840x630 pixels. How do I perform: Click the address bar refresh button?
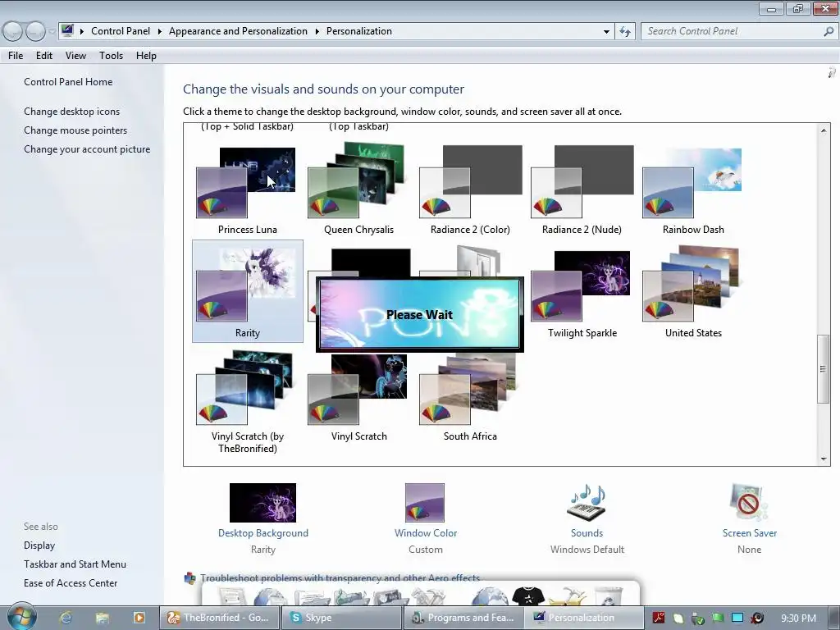point(625,32)
